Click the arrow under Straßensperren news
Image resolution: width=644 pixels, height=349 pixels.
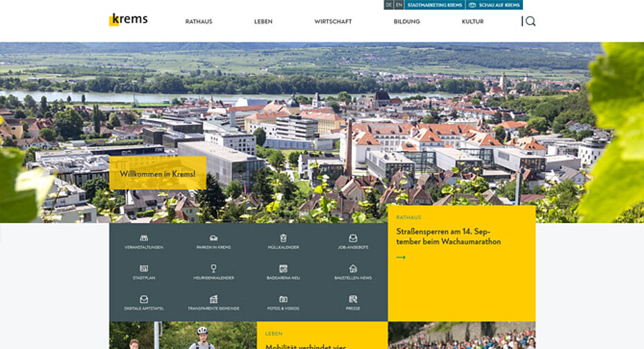coord(401,258)
